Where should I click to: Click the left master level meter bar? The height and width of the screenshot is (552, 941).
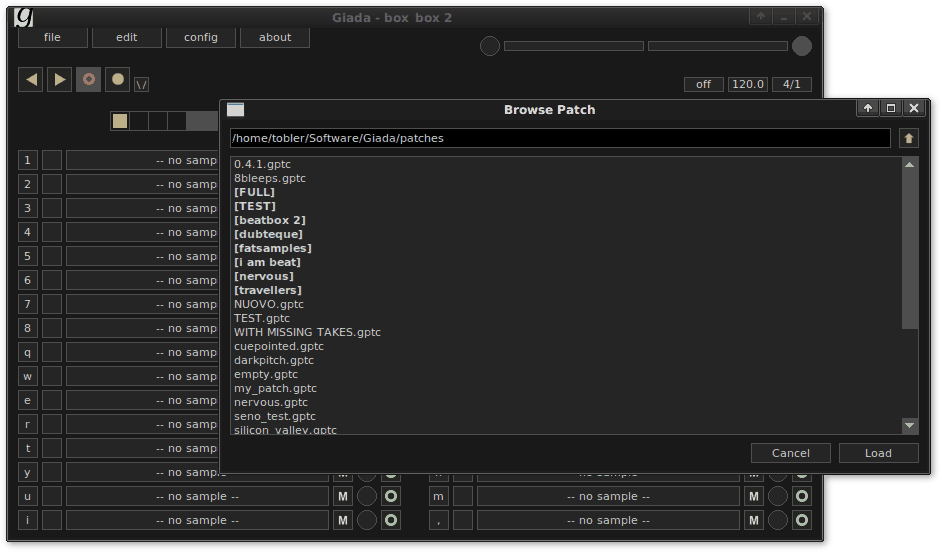574,46
